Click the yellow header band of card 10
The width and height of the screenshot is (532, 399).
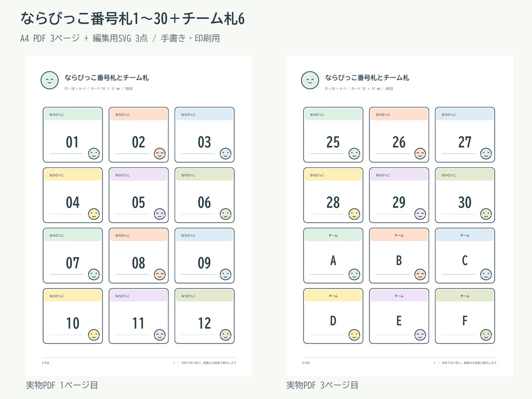click(73, 296)
